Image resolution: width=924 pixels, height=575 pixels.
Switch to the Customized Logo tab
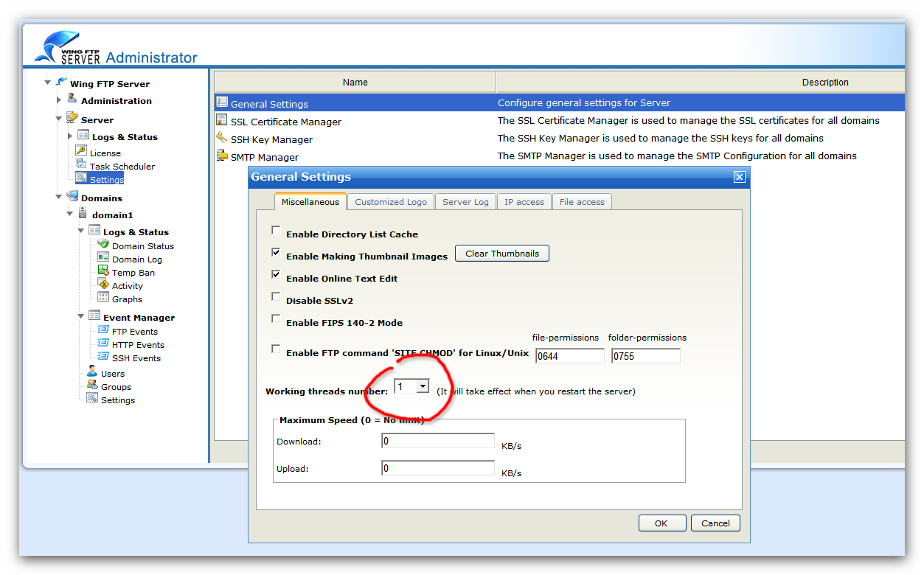[391, 201]
